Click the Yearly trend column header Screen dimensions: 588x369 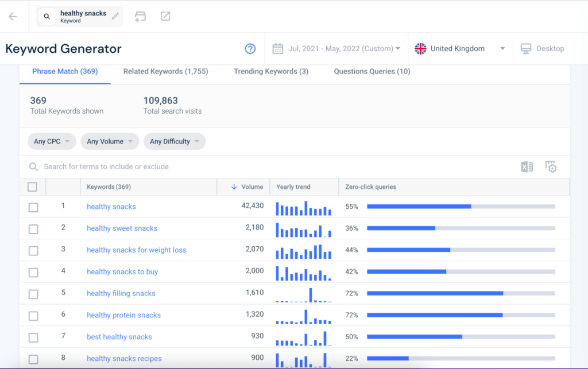click(x=293, y=187)
